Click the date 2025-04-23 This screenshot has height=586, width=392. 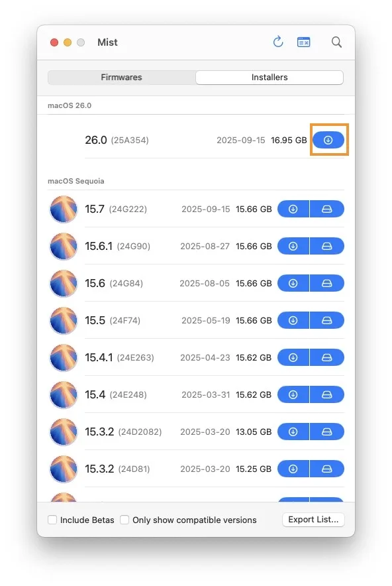click(x=205, y=358)
